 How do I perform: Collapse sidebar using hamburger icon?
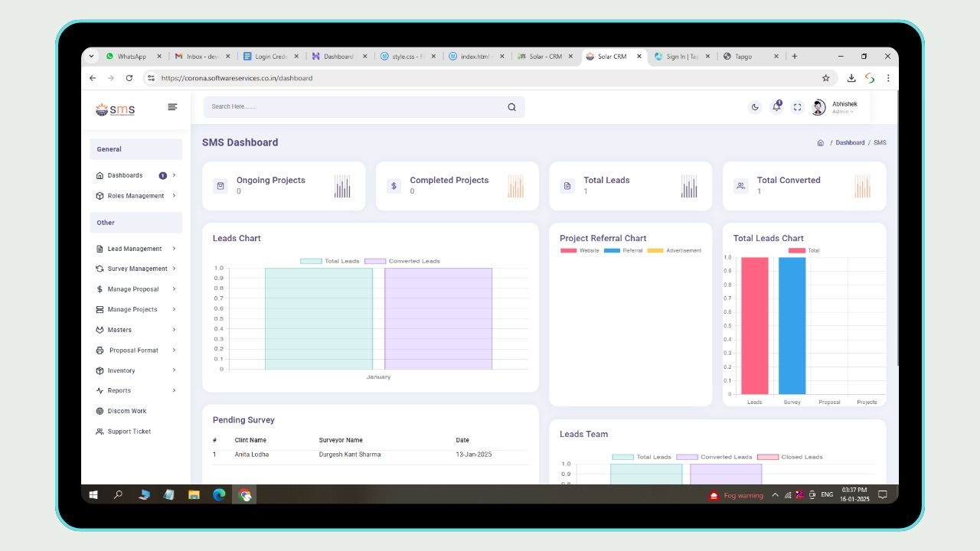[172, 107]
